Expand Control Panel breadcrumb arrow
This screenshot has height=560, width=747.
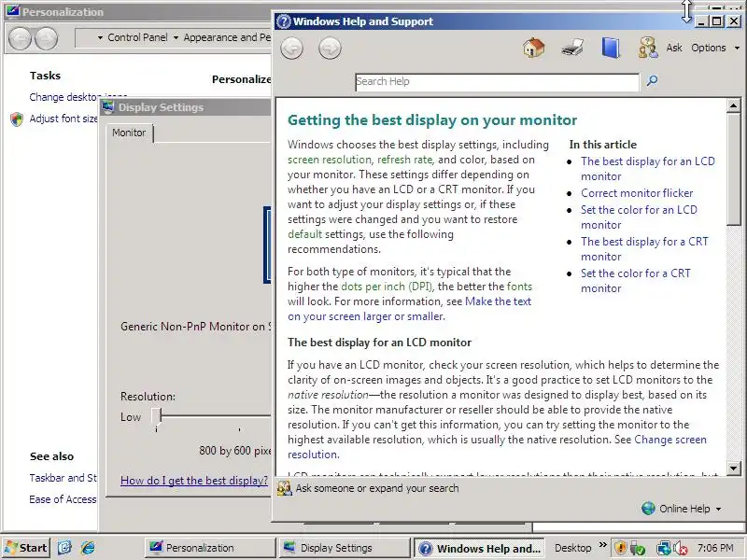pos(176,37)
